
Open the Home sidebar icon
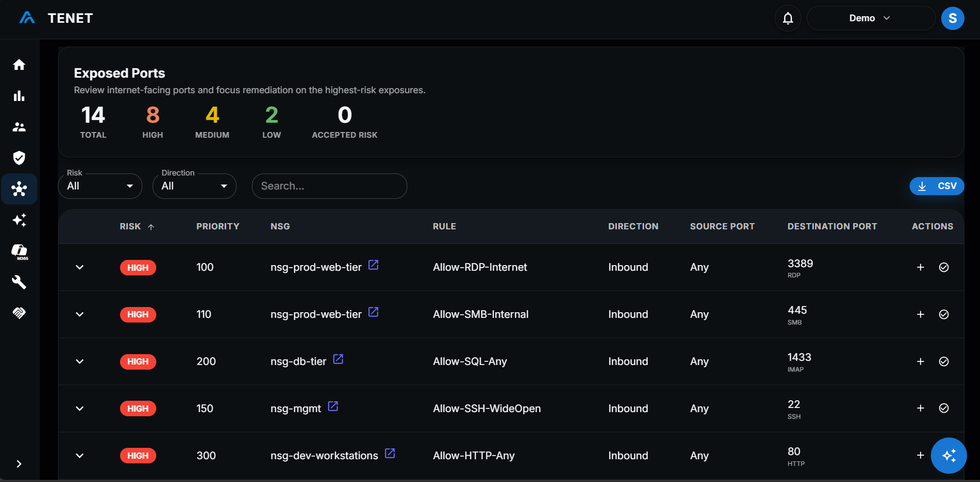pos(19,65)
